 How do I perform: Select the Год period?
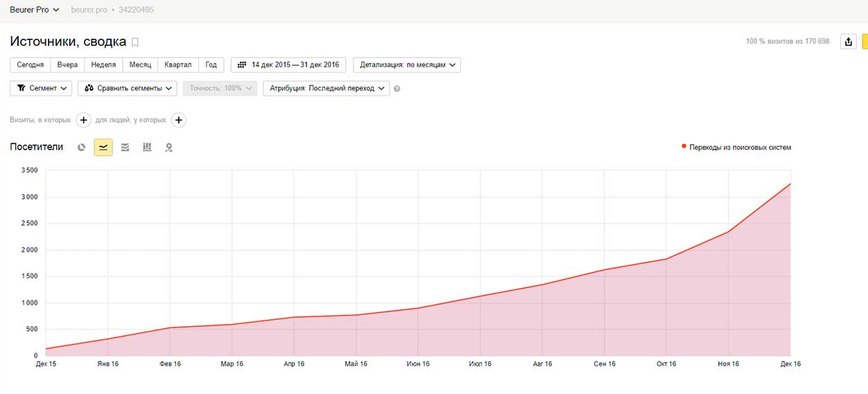click(211, 65)
